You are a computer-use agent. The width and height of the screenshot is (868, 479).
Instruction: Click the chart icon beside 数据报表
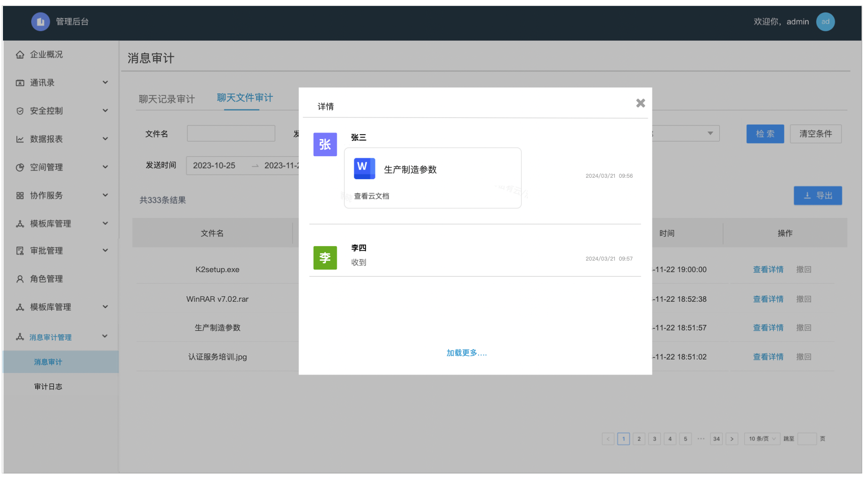(x=20, y=139)
